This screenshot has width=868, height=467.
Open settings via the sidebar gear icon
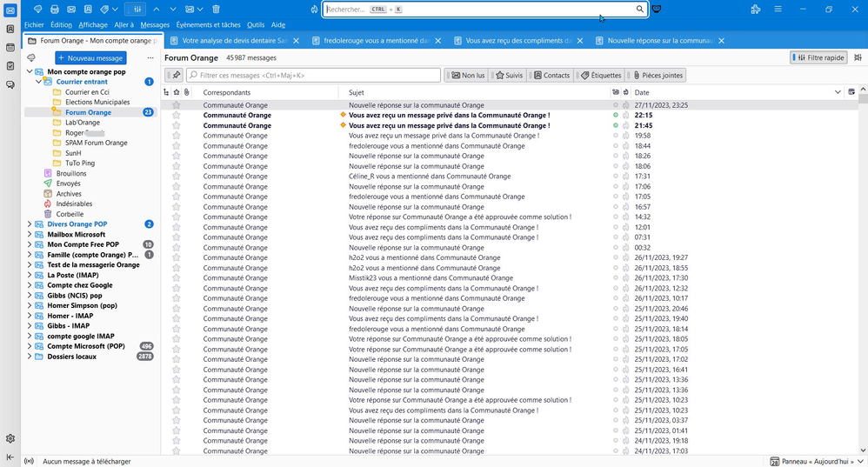click(10, 438)
